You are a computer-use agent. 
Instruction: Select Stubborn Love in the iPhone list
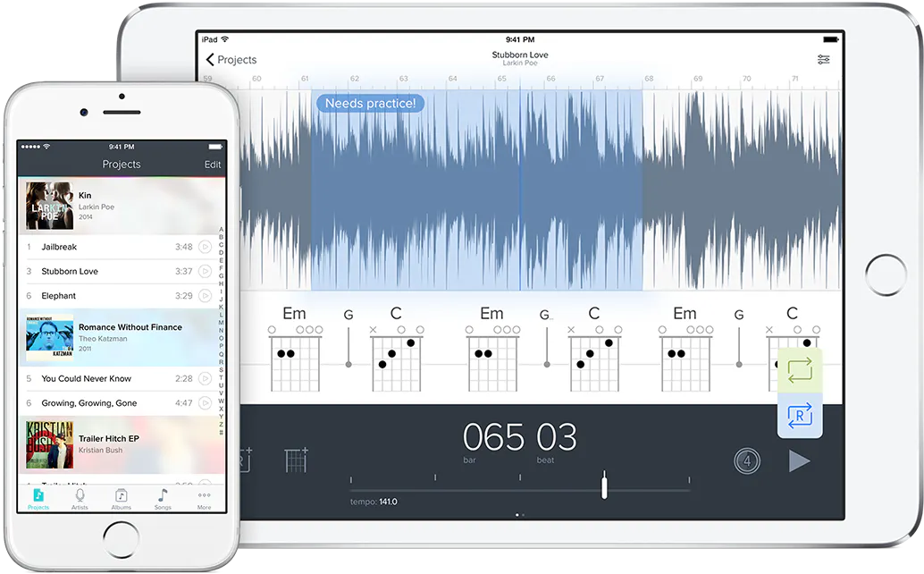pos(118,272)
